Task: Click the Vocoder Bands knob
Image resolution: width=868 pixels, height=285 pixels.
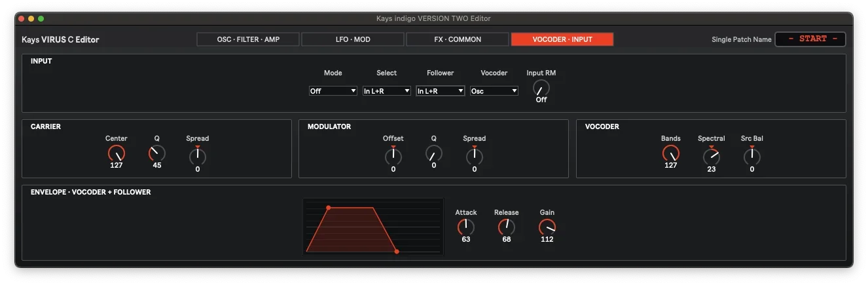Action: (671, 153)
